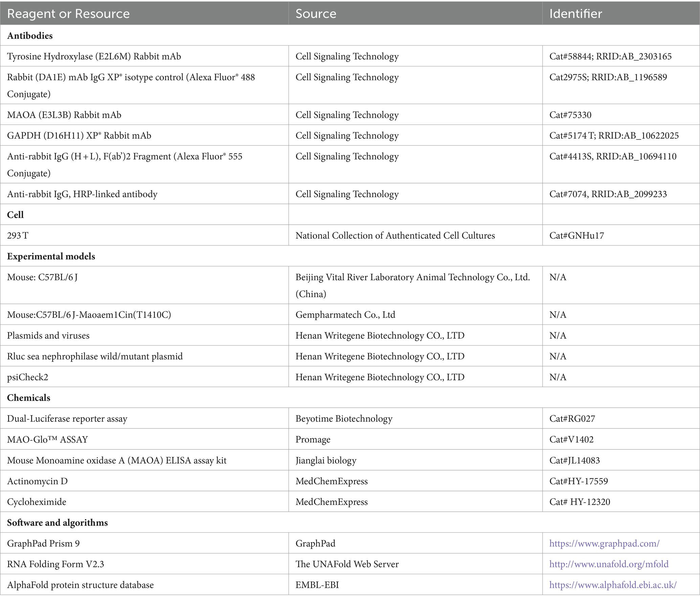
Task: Select 'RNA Folding Form V2.3' entry
Action: [56, 564]
